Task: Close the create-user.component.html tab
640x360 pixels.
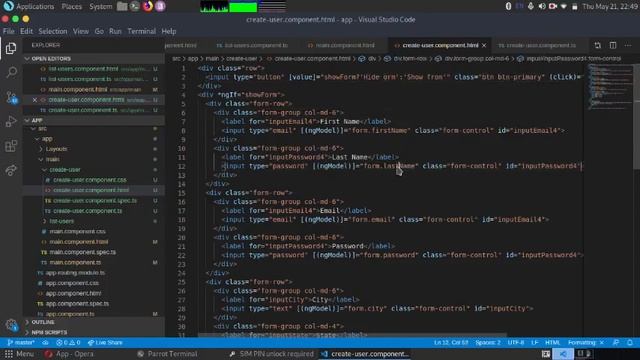Action: 484,45
